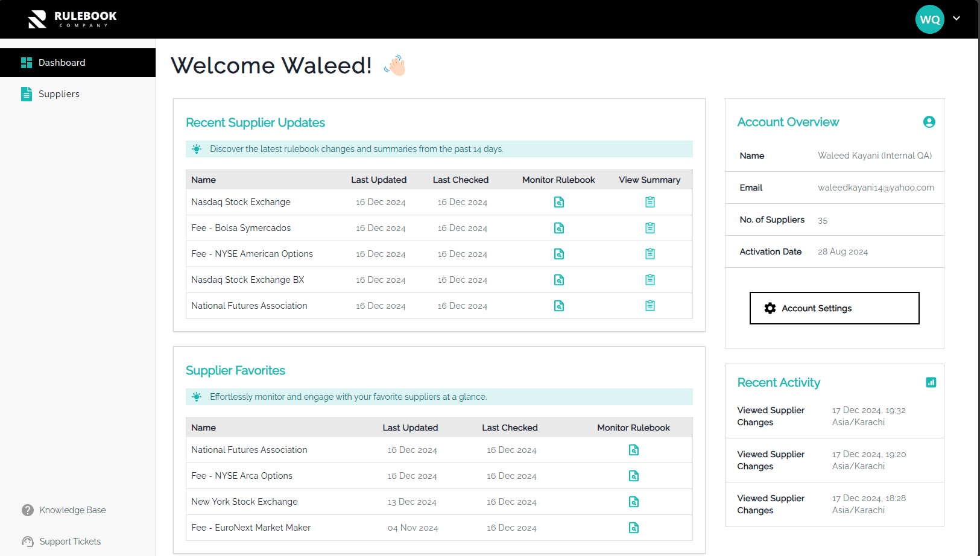This screenshot has height=556, width=980.
Task: Monitor Fee - EuroNext Market Maker rulebook
Action: (633, 528)
